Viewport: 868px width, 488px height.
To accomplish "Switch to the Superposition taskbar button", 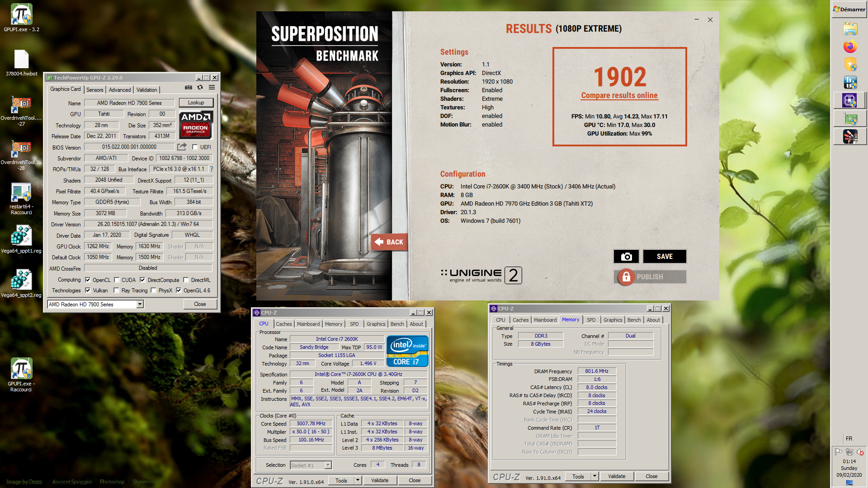I will [850, 136].
